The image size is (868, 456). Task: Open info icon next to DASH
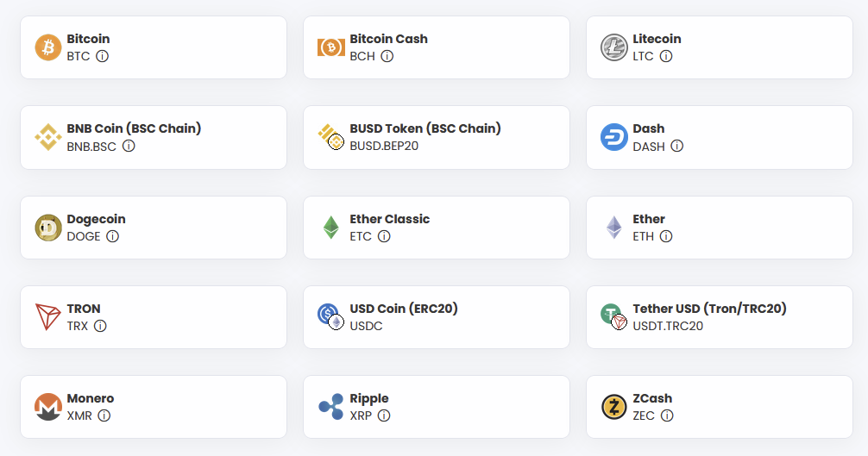pyautogui.click(x=677, y=146)
